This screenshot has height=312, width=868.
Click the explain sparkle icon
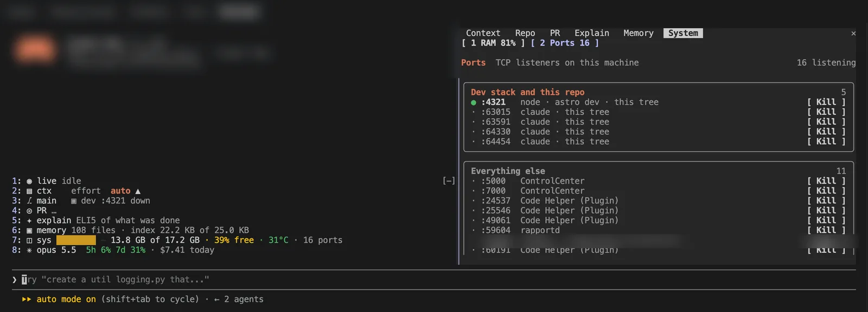coord(29,220)
